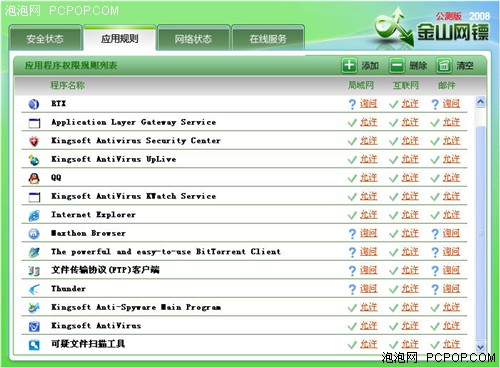Screen dimensions: 500x368
Task: Change RTX 局域网 询问 setting
Action: [x=368, y=104]
